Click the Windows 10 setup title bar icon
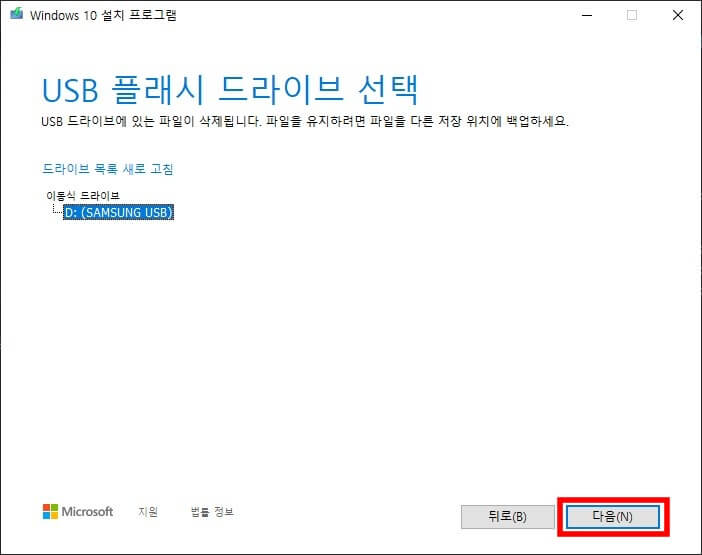 pos(17,14)
